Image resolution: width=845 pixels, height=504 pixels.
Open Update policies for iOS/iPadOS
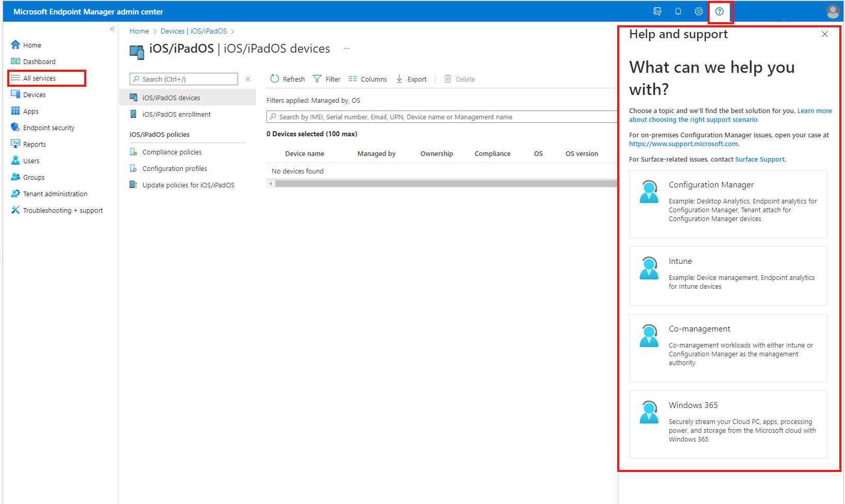pyautogui.click(x=188, y=185)
